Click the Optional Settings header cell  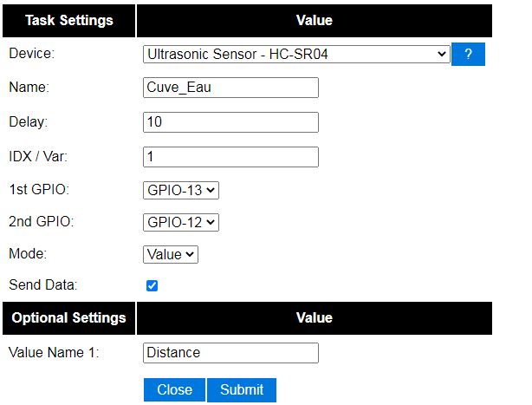[68, 318]
